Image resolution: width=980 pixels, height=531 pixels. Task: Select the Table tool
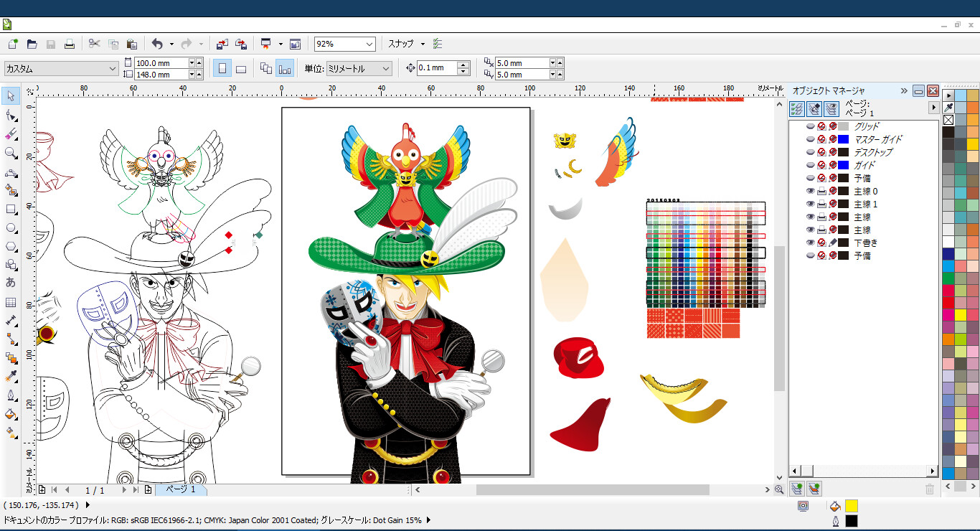tap(11, 302)
